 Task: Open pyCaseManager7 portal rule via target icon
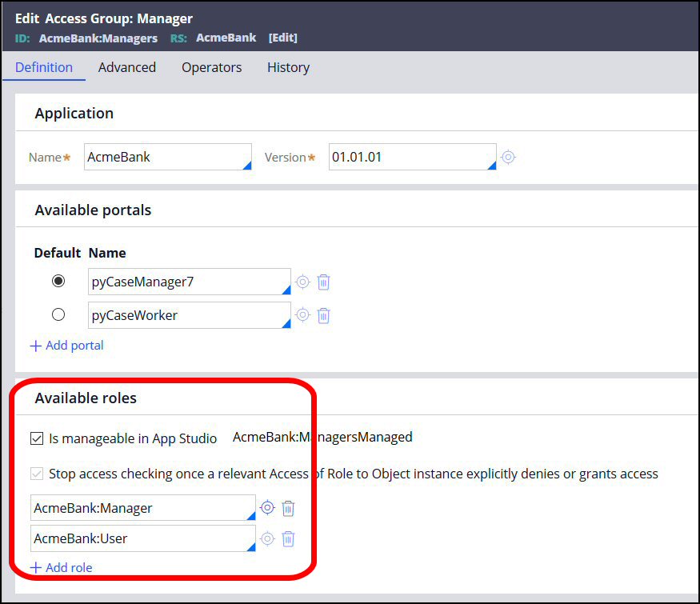302,282
